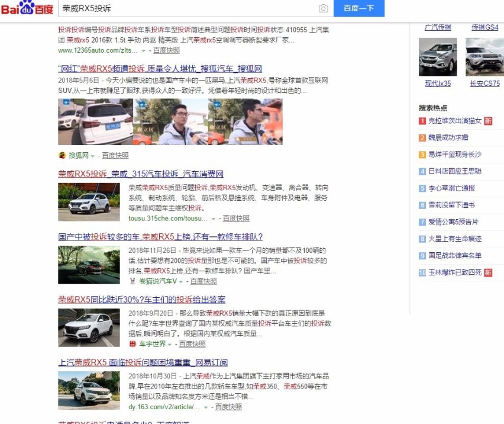Expand the dropdown arrow beside 搜狐网
Viewport: 504px width, 424px height.
tap(92, 156)
